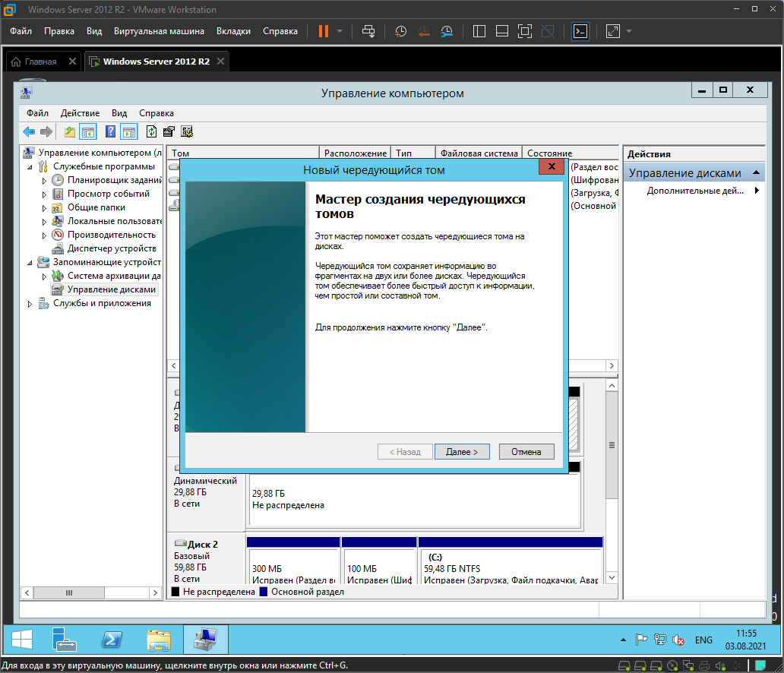Revert the VM to its previous snapshot
This screenshot has width=784, height=673.
[x=424, y=31]
